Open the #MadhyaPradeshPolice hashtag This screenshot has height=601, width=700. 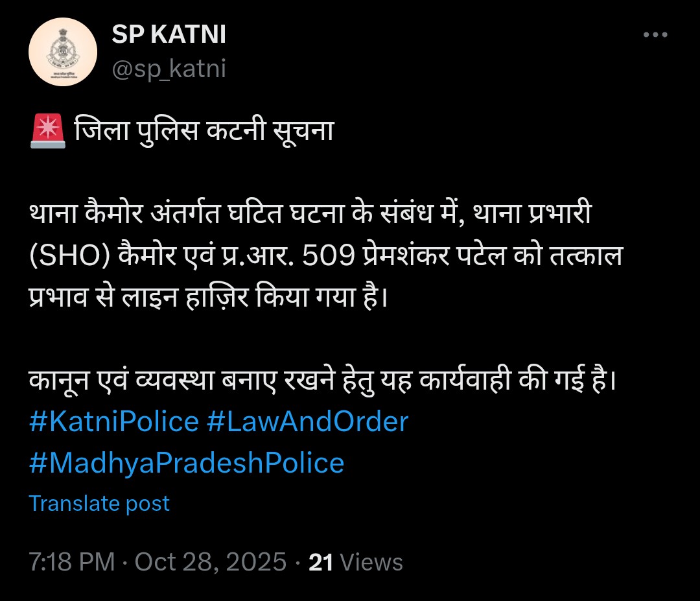[187, 463]
